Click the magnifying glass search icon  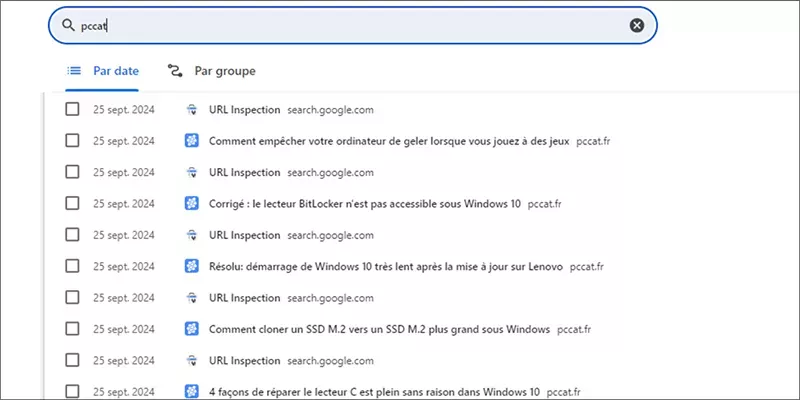pyautogui.click(x=68, y=25)
